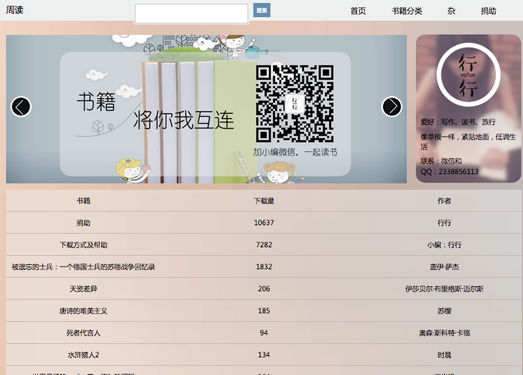Screen dimensions: 523x375
Task: Click author 伊莎贝尔·布里格斯·迈尔斯
Action: click(444, 289)
